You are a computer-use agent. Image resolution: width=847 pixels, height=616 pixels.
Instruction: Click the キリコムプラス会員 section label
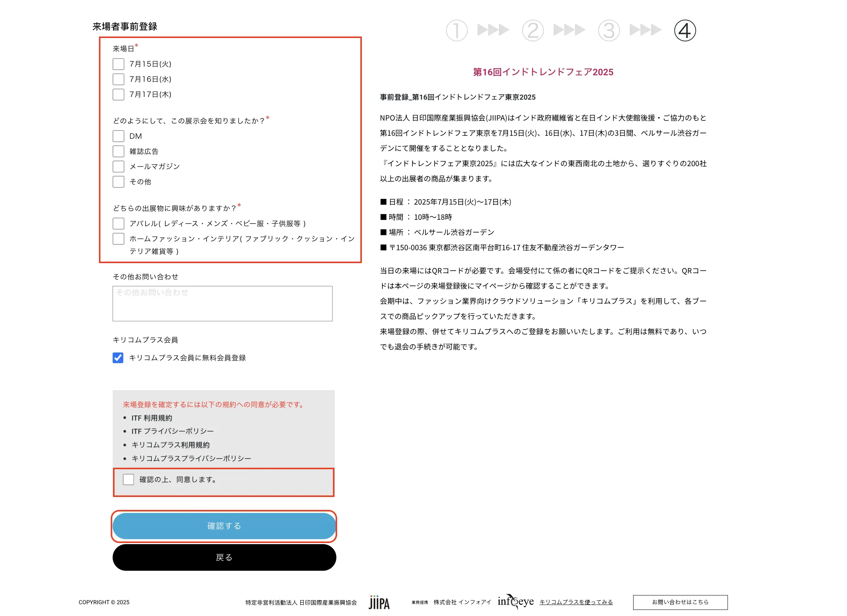(x=145, y=340)
